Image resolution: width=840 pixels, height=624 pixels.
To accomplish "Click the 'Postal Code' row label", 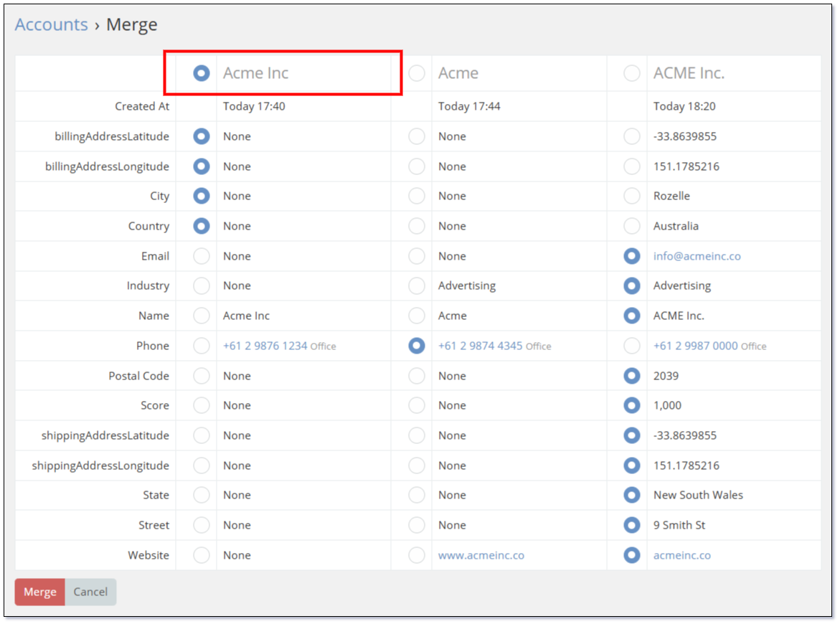I will 138,375.
